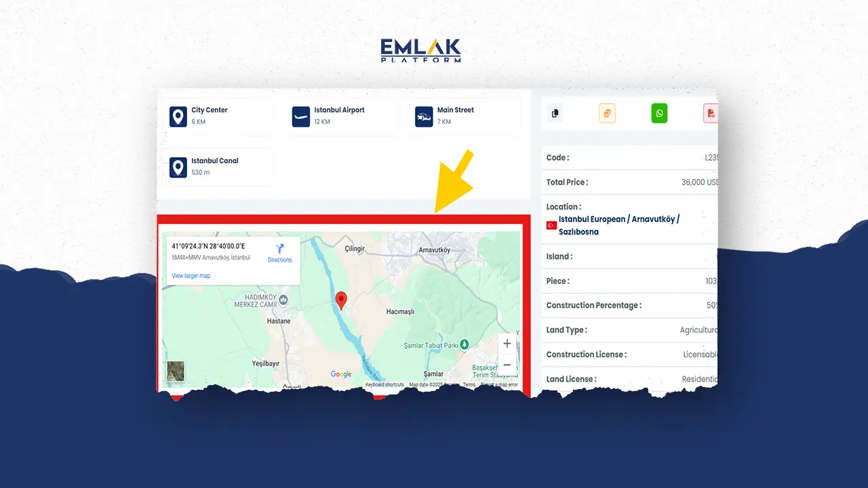Click the Code: row label
This screenshot has height=488, width=868.
(558, 158)
